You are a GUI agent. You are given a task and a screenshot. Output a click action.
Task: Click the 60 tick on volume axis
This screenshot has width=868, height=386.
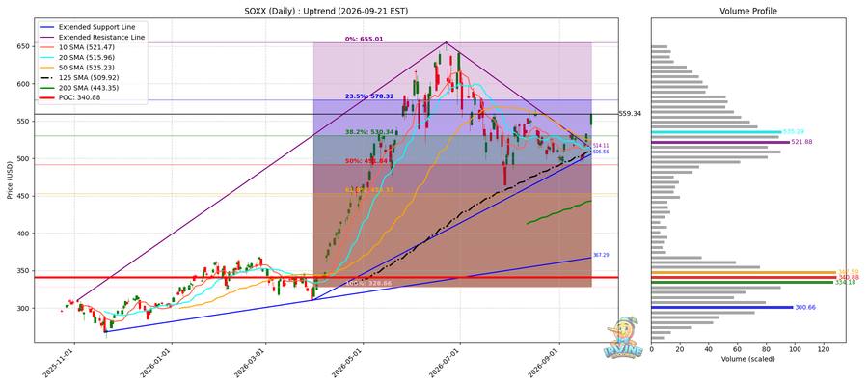(738, 349)
